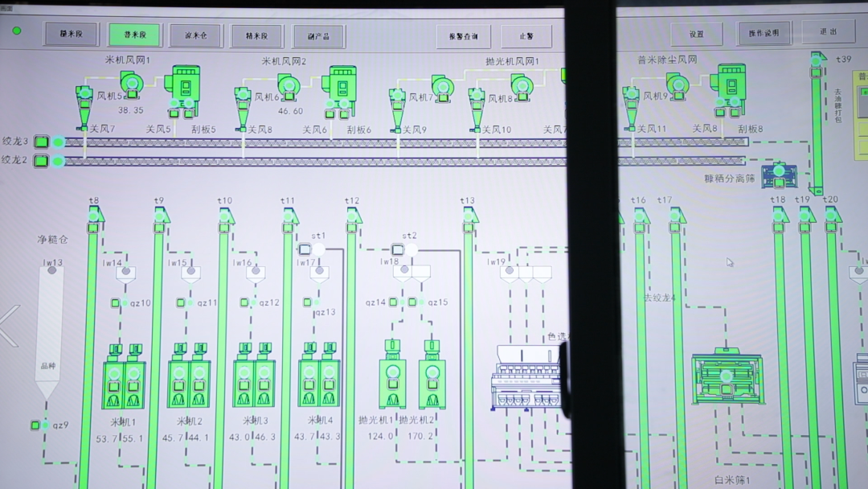The image size is (868, 489).
Task: Select the 抛光机2 polisher machine
Action: [x=432, y=374]
